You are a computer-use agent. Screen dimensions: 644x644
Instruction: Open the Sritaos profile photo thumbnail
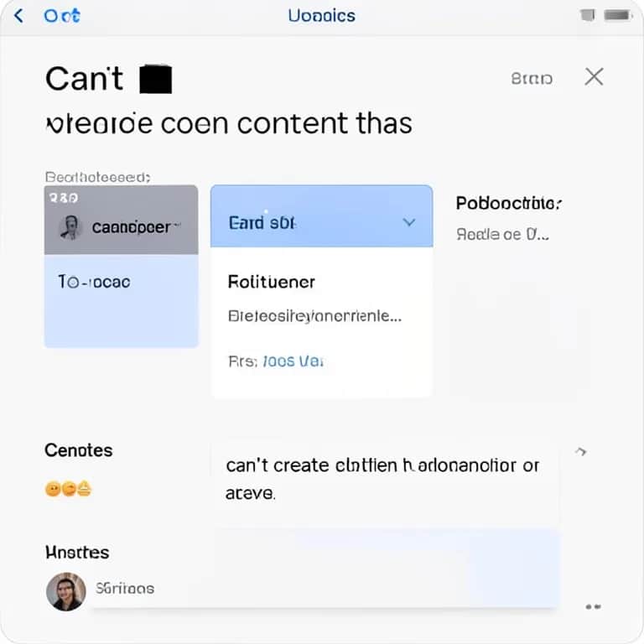66,591
